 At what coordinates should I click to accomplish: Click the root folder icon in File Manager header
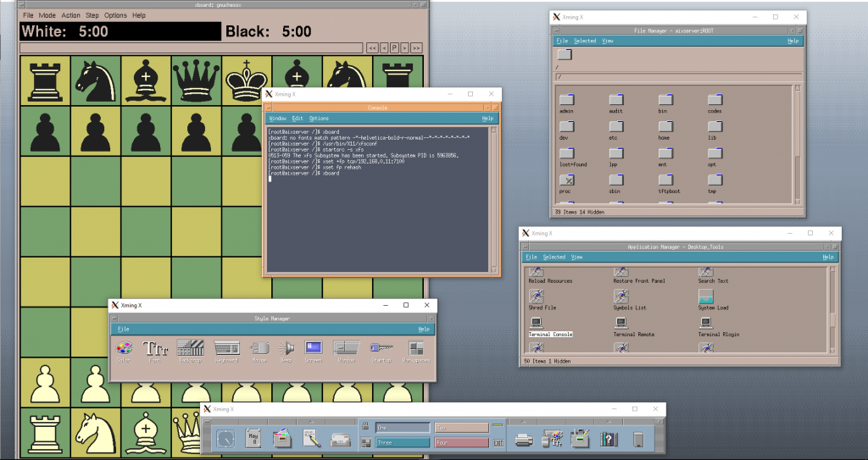pyautogui.click(x=564, y=54)
